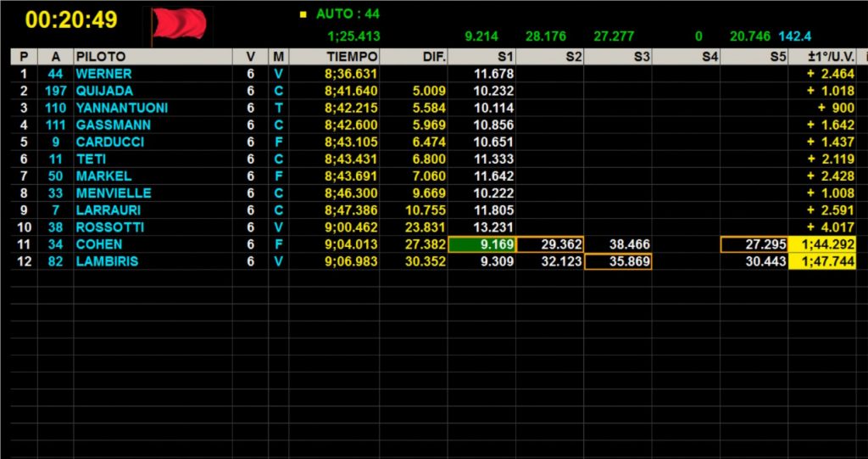Click the red flag icon
Screen dimensions: 868x459
(178, 25)
